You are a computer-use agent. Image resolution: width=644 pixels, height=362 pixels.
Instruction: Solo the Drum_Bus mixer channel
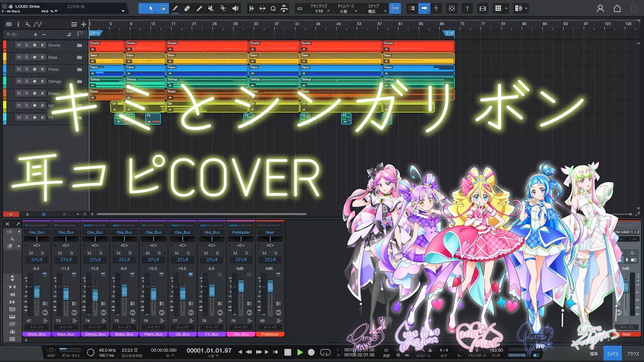coord(43,253)
